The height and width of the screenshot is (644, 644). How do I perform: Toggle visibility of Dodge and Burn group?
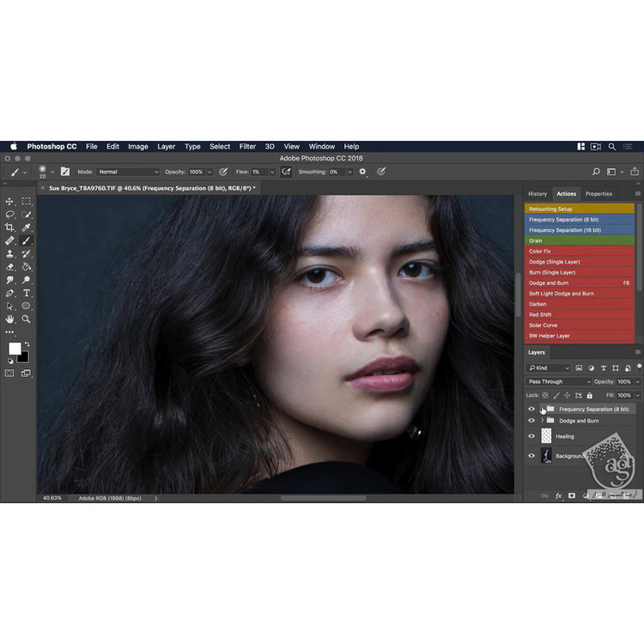[x=532, y=421]
